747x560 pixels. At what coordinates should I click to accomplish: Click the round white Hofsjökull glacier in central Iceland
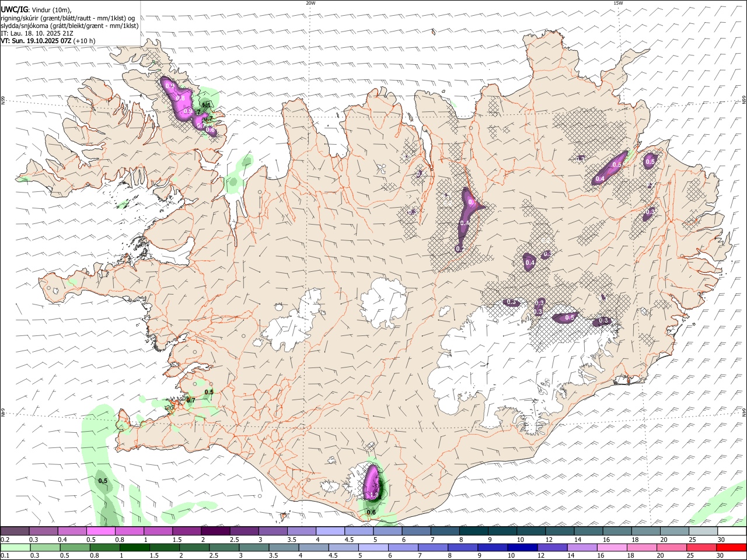[383, 302]
